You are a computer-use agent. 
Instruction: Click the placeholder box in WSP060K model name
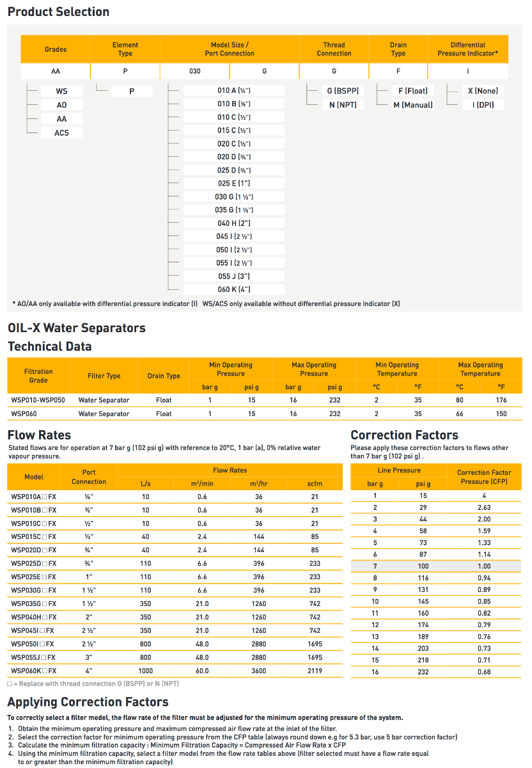44,671
